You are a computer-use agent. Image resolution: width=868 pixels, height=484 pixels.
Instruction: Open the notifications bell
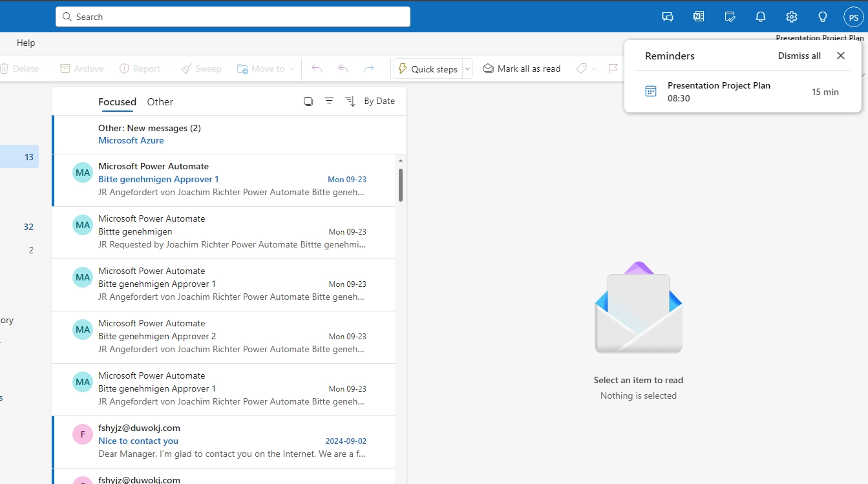click(x=761, y=17)
